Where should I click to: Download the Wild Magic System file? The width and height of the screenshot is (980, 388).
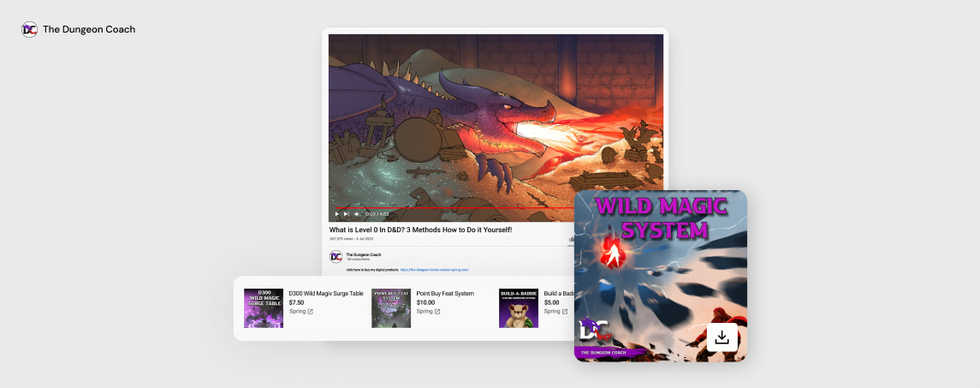point(722,338)
